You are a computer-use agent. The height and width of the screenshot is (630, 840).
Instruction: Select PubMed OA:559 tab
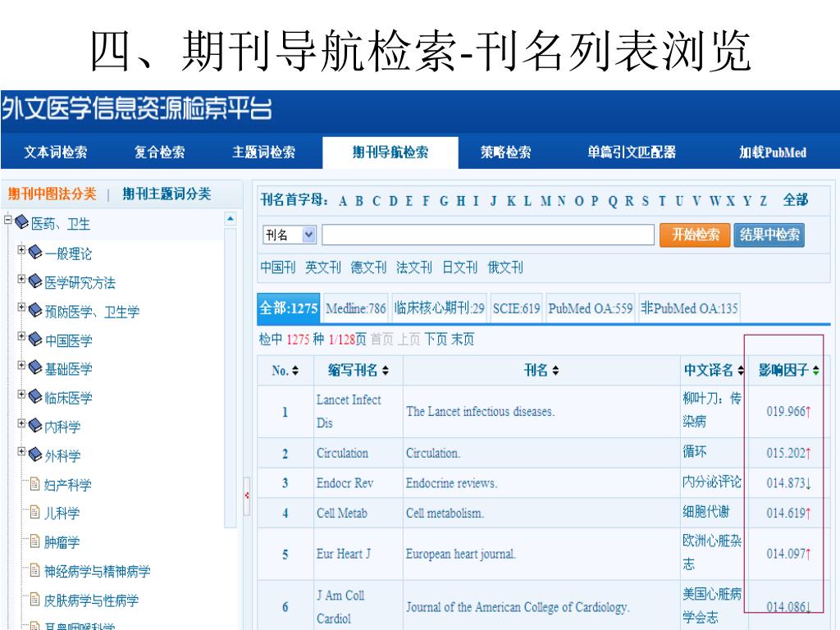tap(591, 308)
